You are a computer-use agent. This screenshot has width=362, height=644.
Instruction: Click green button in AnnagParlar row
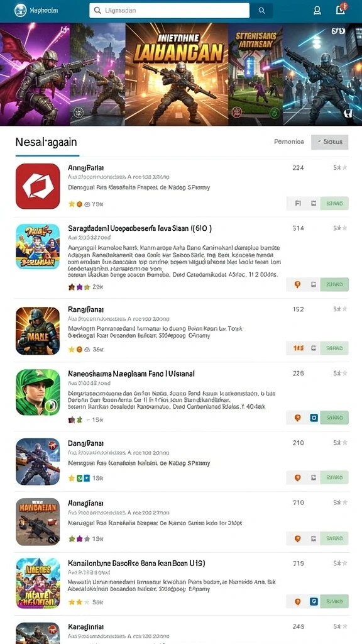click(334, 203)
